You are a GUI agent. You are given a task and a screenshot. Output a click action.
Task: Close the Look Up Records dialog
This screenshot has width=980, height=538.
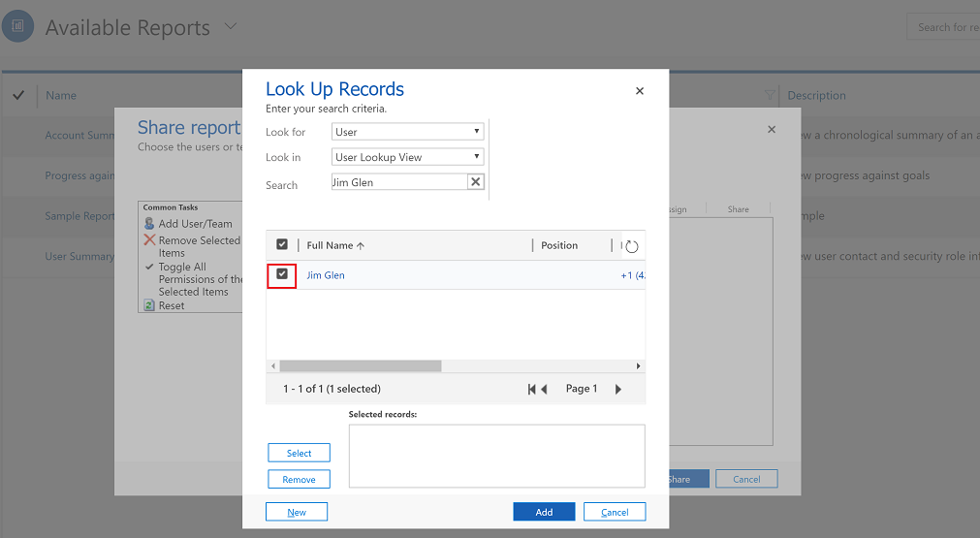click(x=640, y=91)
